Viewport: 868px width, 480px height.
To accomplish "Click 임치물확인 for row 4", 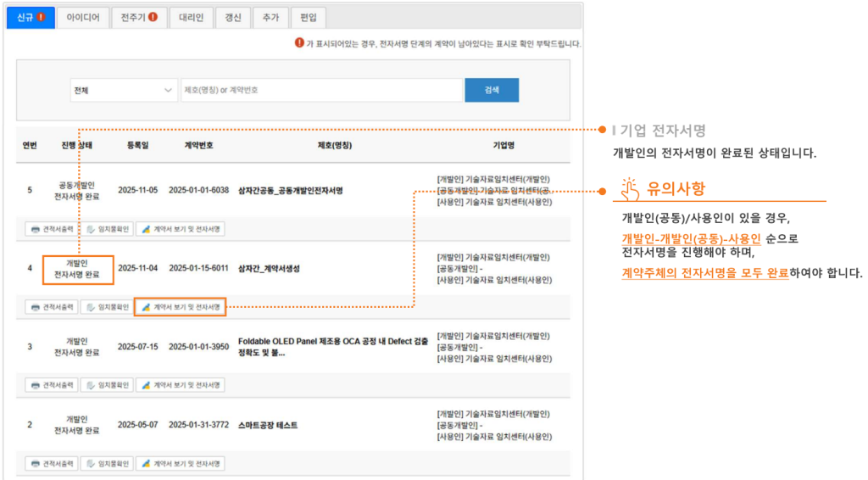I will (108, 307).
